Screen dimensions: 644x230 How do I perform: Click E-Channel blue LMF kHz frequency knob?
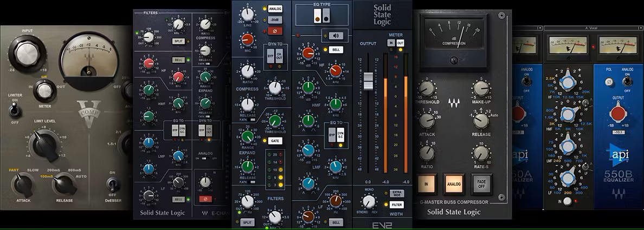point(178,156)
